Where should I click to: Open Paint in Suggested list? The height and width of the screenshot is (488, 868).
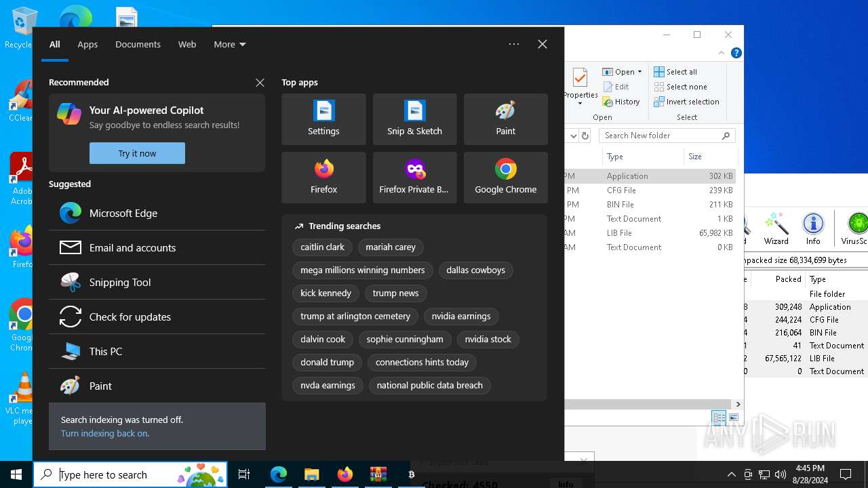tap(157, 386)
